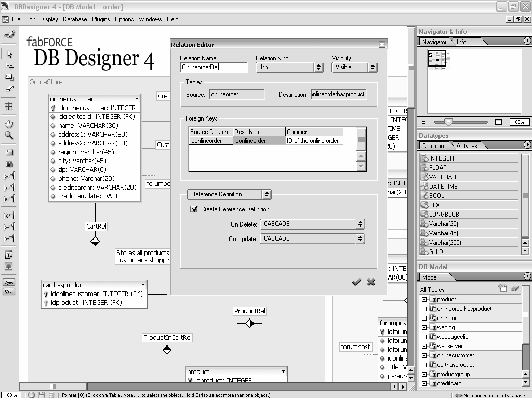The width and height of the screenshot is (532, 399).
Task: Select the magnifier Zoom tool
Action: click(9, 135)
